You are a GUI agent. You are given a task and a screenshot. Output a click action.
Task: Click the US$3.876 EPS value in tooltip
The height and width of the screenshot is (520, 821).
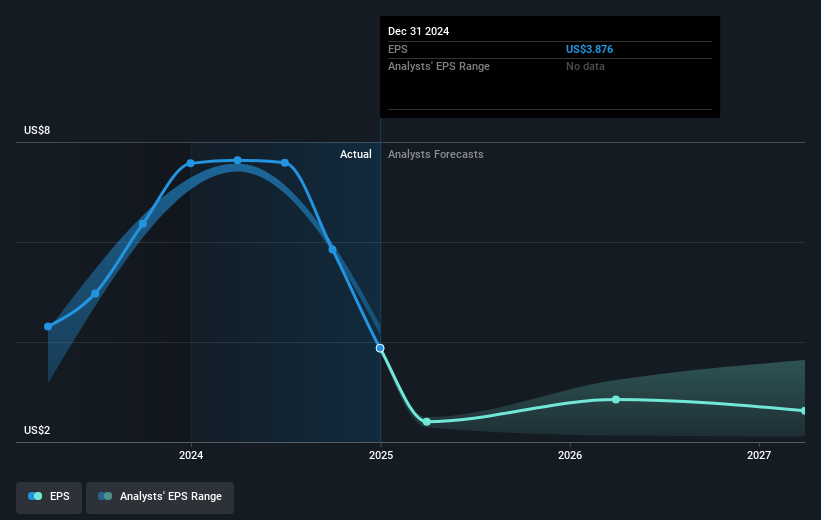[x=589, y=49]
